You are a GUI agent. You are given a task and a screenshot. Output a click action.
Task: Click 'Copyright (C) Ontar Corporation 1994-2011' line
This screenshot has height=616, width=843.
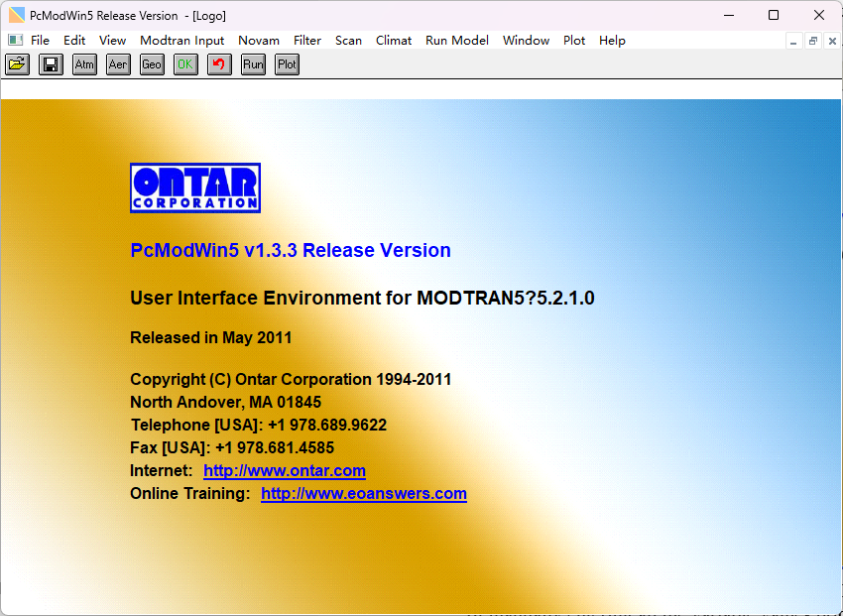click(291, 380)
